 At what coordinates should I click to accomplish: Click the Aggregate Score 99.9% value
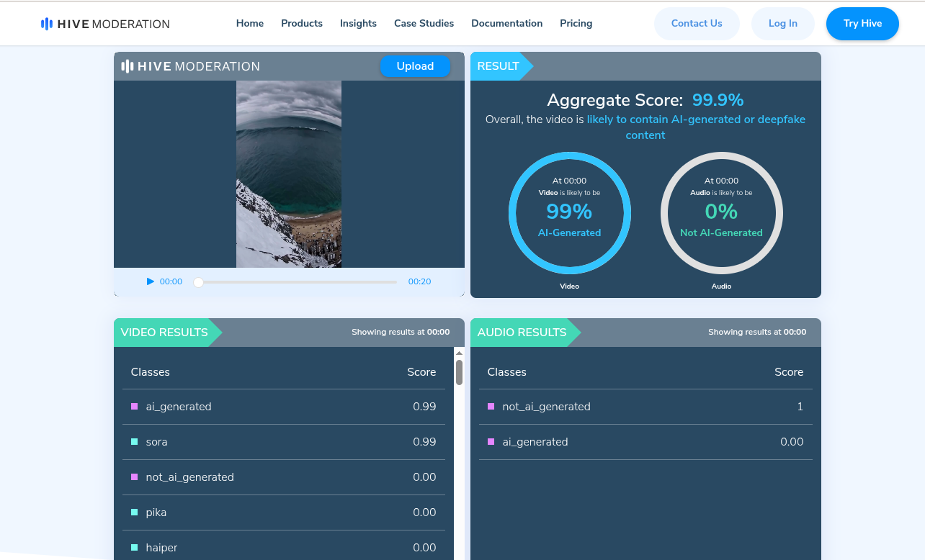(718, 100)
